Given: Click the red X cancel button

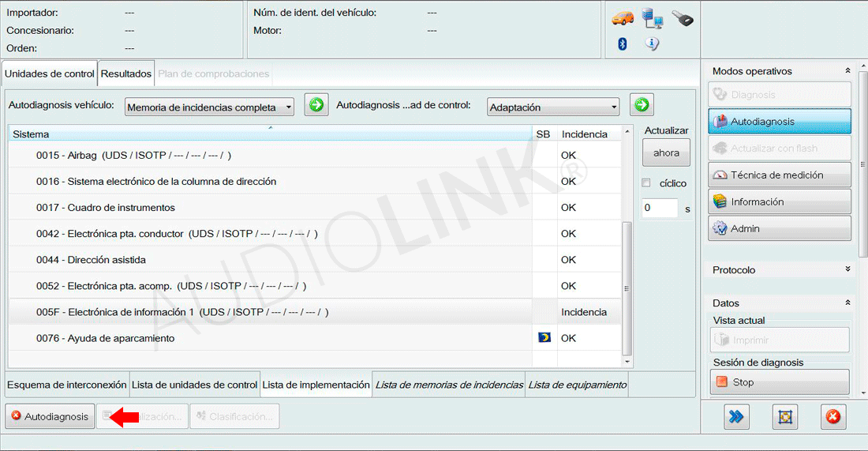Looking at the screenshot, I should click(832, 417).
